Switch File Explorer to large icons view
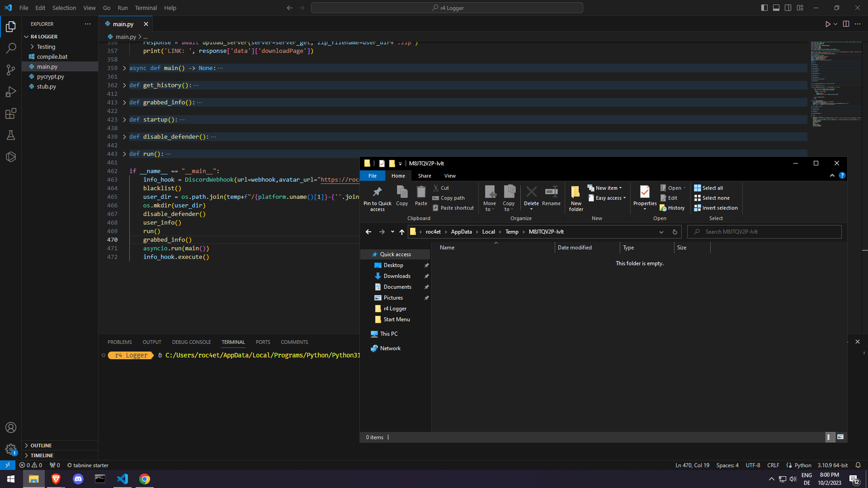Viewport: 868px width, 488px height. 840,437
